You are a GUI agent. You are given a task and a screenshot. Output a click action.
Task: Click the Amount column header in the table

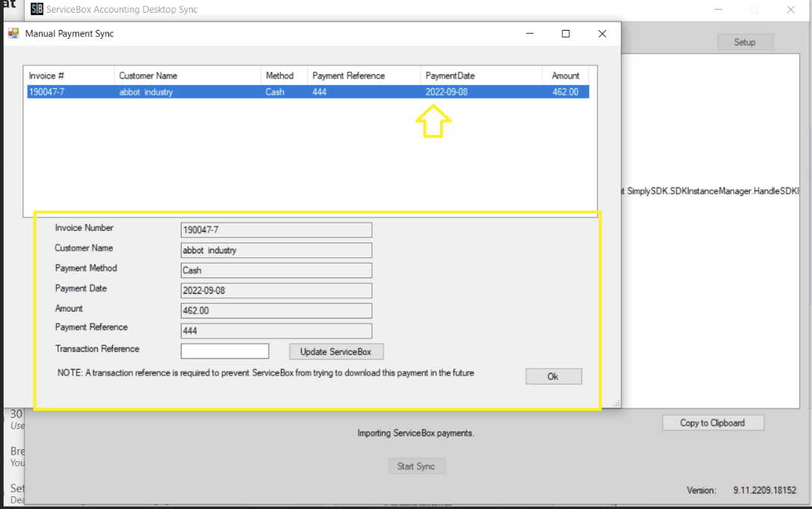pos(565,75)
